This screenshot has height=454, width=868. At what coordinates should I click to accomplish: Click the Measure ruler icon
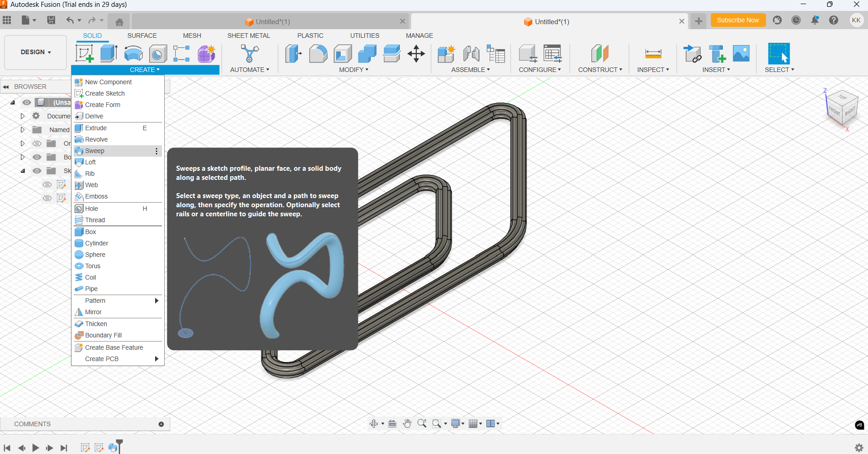coord(653,54)
